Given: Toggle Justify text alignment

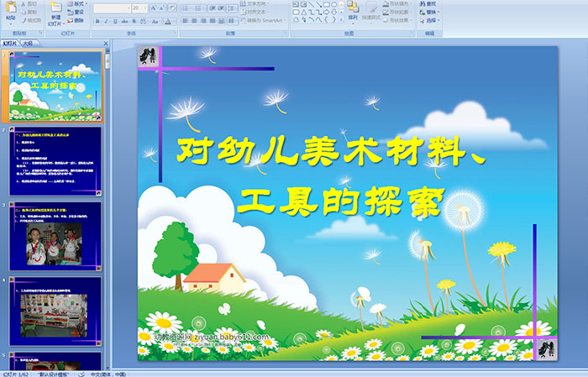Looking at the screenshot, I should pyautogui.click(x=212, y=21).
